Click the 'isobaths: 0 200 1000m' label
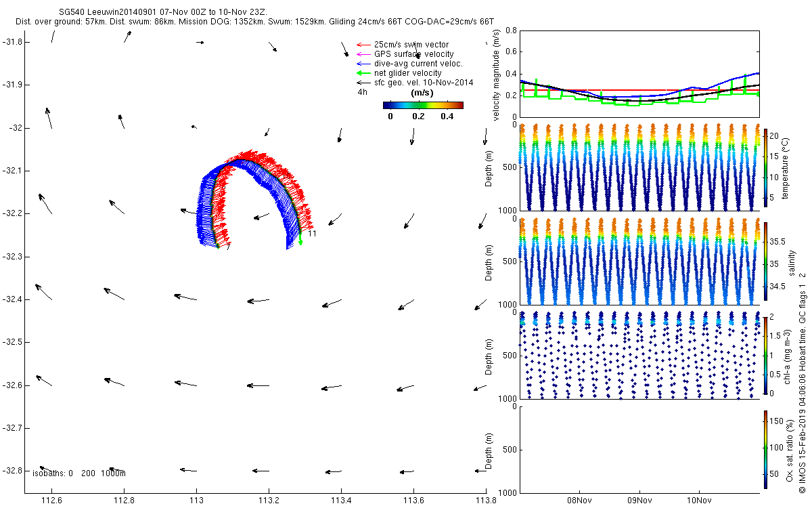 click(x=79, y=473)
